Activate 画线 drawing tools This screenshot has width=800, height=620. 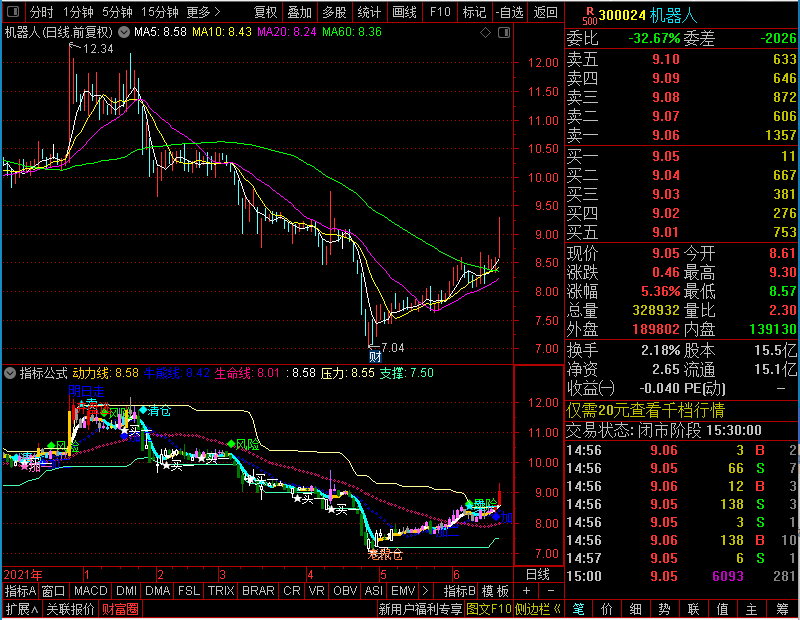click(x=405, y=12)
